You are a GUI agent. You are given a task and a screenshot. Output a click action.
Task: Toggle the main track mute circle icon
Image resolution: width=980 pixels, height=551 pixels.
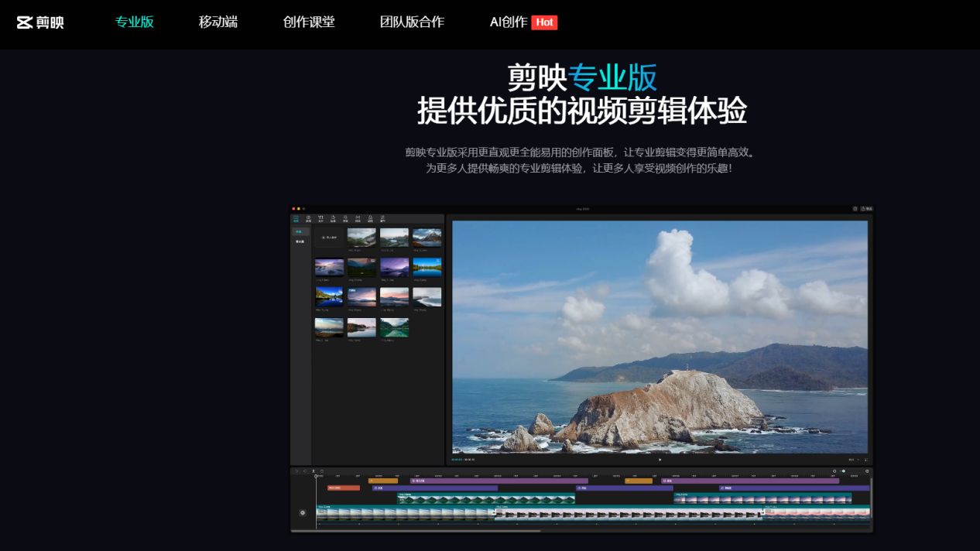pyautogui.click(x=303, y=513)
